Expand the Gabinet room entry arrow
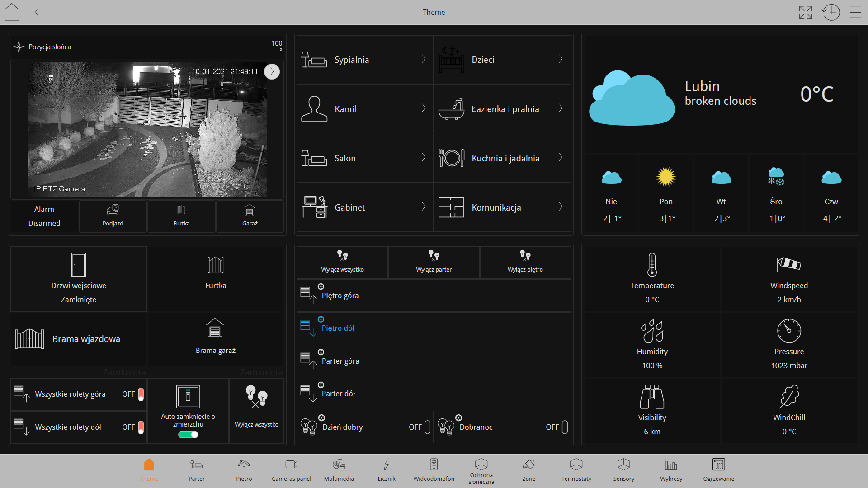This screenshot has width=868, height=488. [424, 207]
